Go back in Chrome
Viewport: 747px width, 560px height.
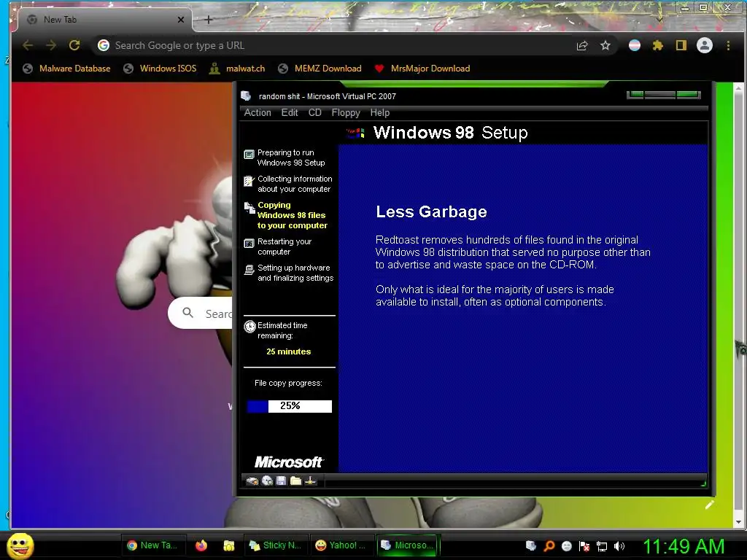click(x=28, y=45)
